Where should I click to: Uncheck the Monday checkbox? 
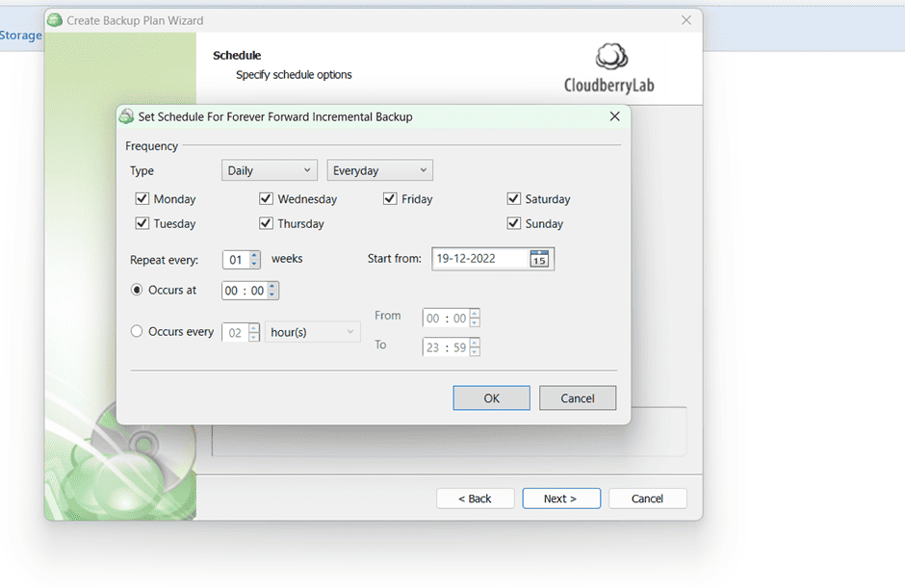142,198
